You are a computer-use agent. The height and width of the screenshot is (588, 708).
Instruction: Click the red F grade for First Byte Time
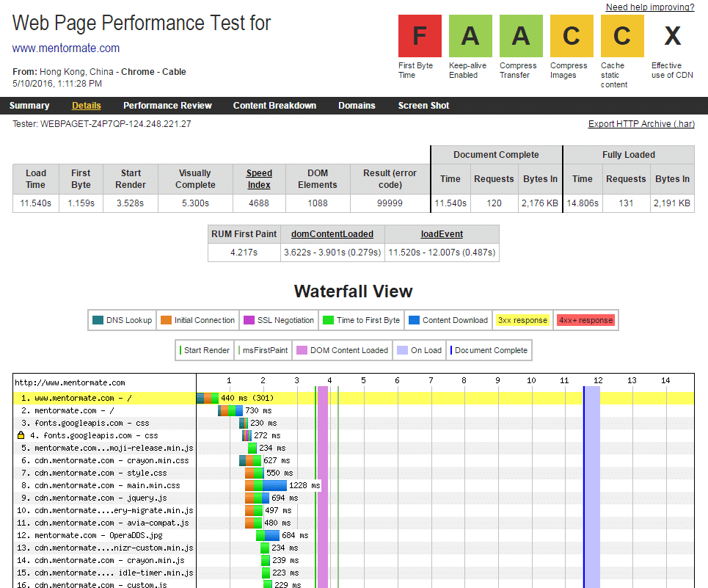click(x=420, y=36)
